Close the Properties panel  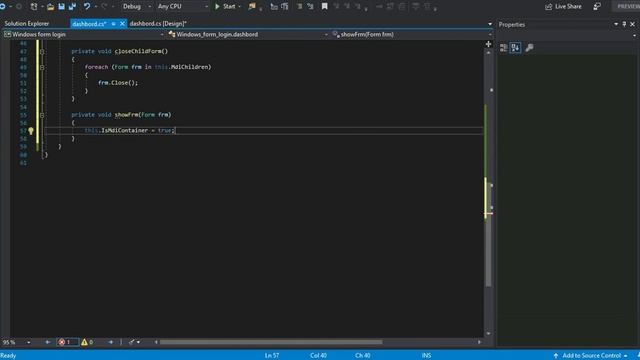pyautogui.click(x=633, y=24)
